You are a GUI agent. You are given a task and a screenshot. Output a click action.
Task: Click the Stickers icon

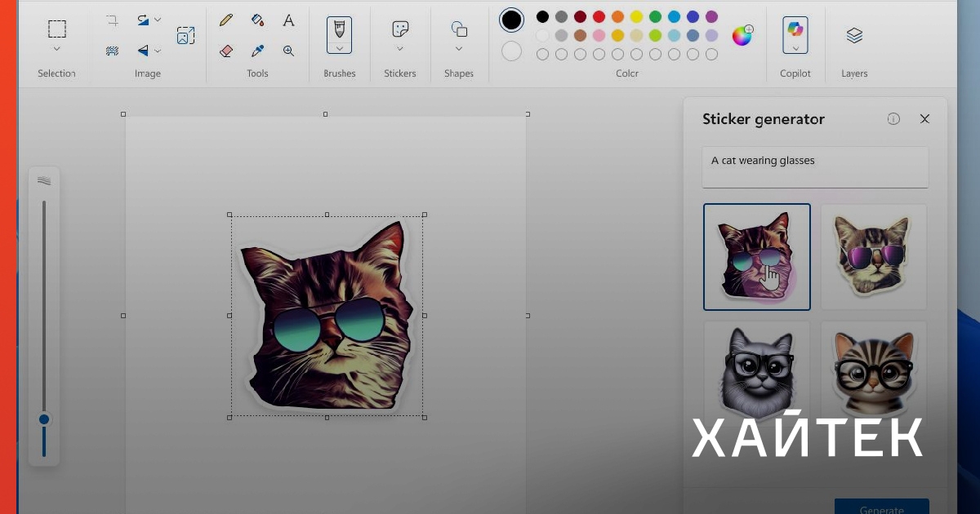click(400, 29)
